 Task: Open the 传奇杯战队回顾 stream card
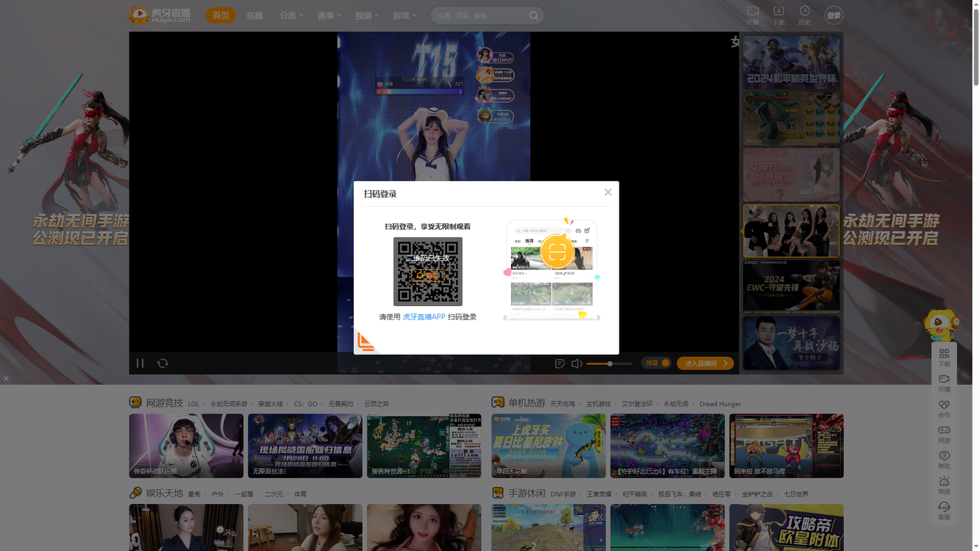[x=186, y=446]
